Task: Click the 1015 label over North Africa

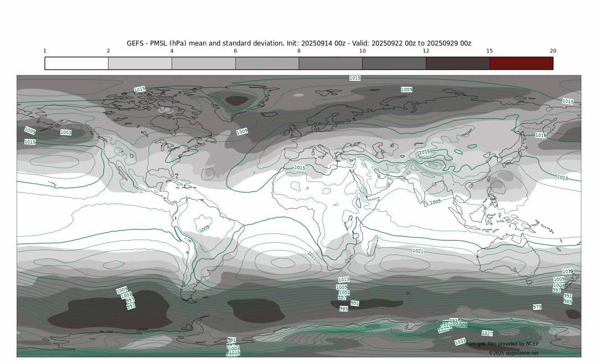Action: (x=300, y=168)
